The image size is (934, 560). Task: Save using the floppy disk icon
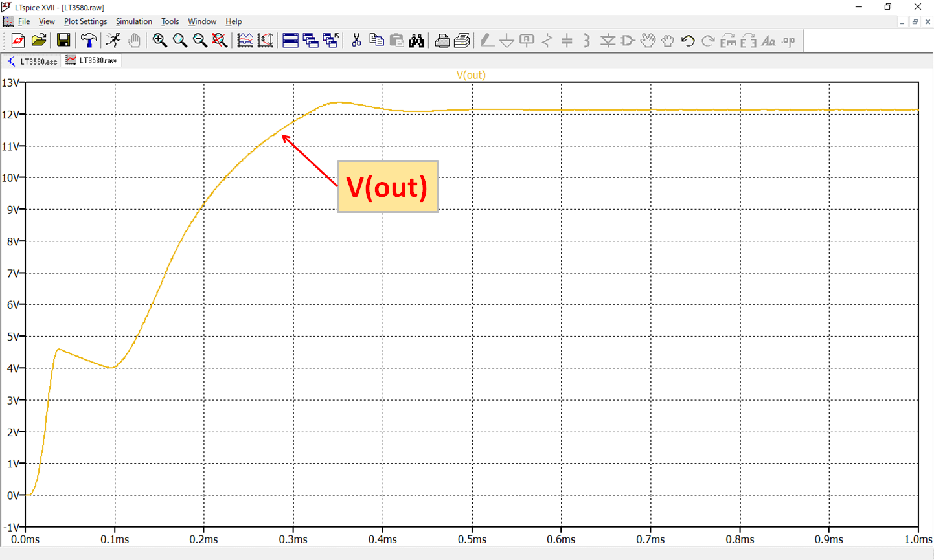pos(63,41)
